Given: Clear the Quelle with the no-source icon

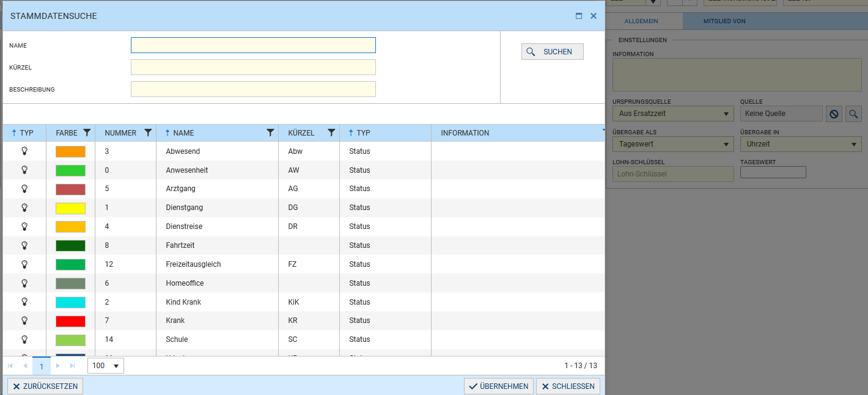Looking at the screenshot, I should click(834, 114).
